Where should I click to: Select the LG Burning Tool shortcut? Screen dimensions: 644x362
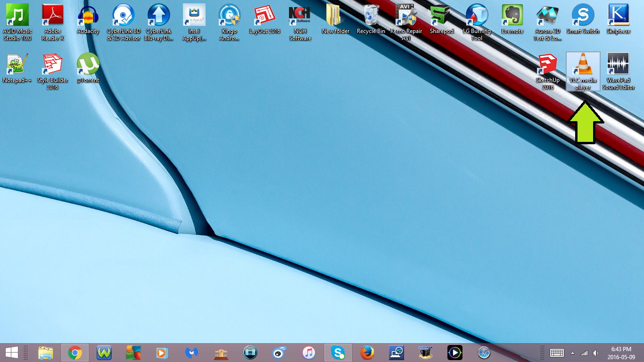[477, 23]
